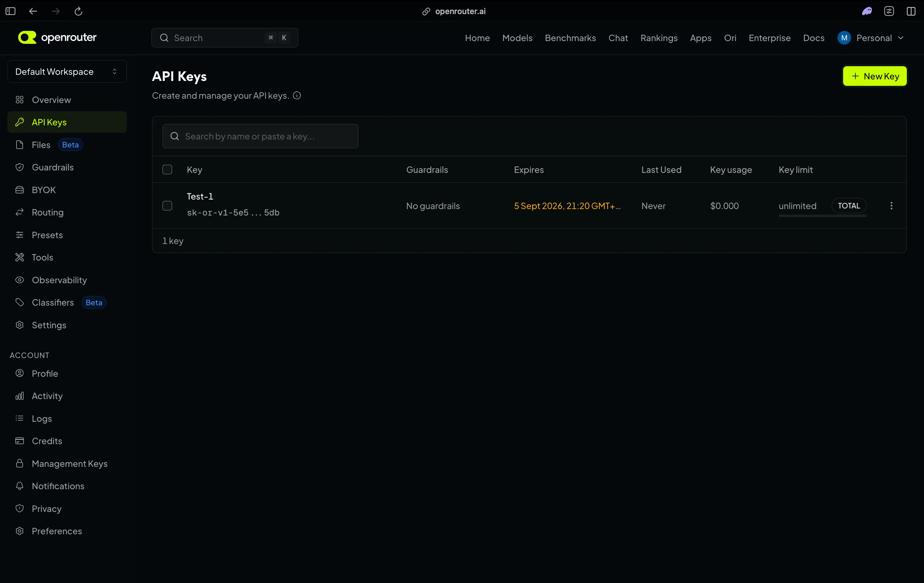
Task: Click the No guardrails cell
Action: click(433, 206)
